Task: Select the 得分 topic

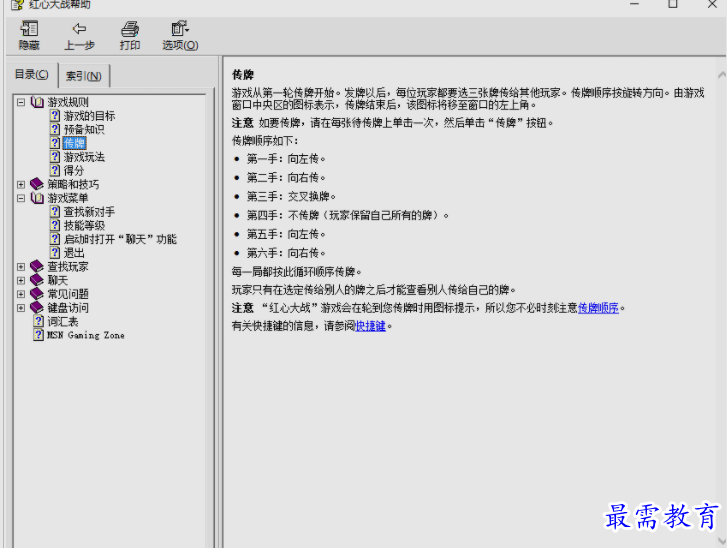Action: [74, 170]
